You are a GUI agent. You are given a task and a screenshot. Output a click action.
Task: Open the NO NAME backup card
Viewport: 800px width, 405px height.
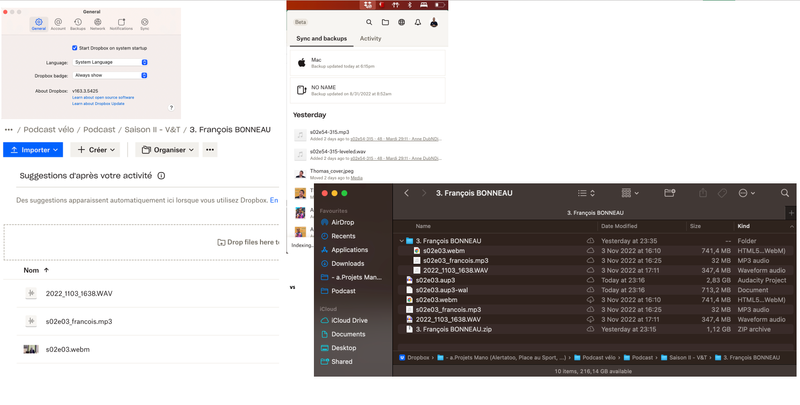[367, 90]
